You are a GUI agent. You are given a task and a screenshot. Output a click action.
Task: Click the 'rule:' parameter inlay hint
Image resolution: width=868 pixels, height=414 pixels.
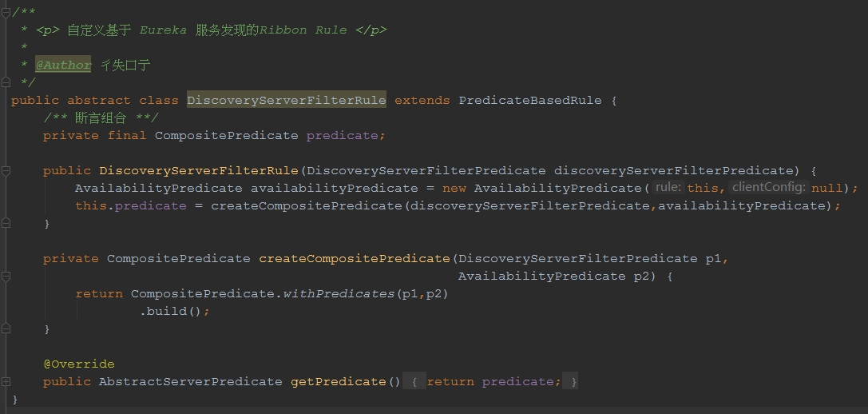pos(668,188)
